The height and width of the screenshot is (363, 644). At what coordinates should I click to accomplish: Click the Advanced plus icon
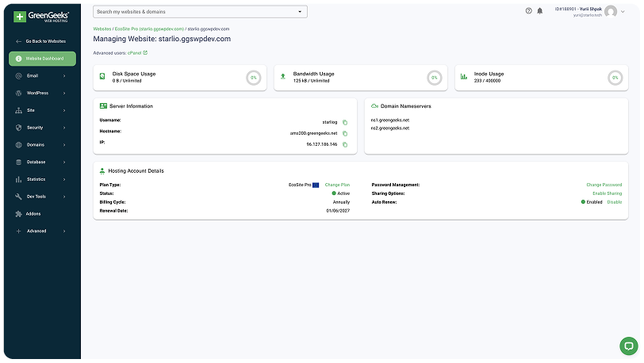18,231
